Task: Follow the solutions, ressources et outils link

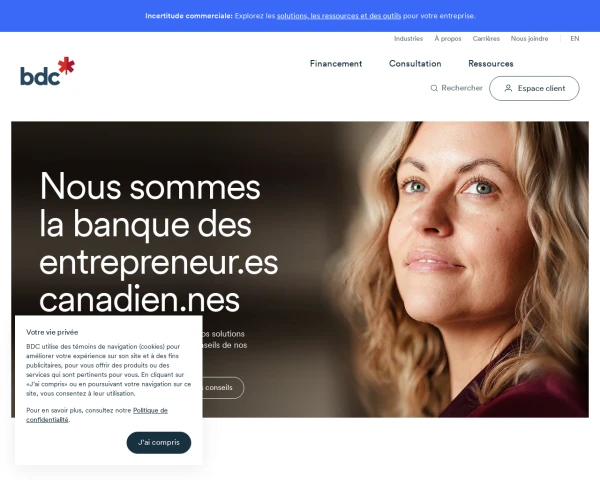Action: tap(339, 16)
